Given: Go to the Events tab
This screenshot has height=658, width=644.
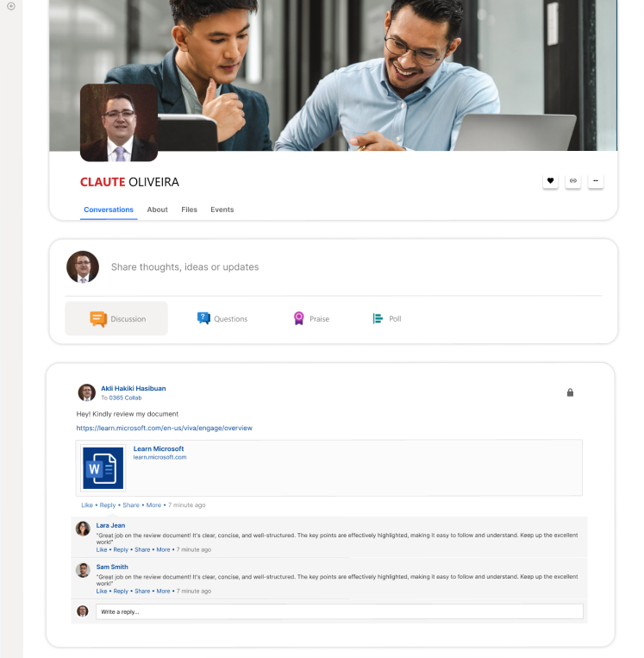Looking at the screenshot, I should (x=222, y=210).
